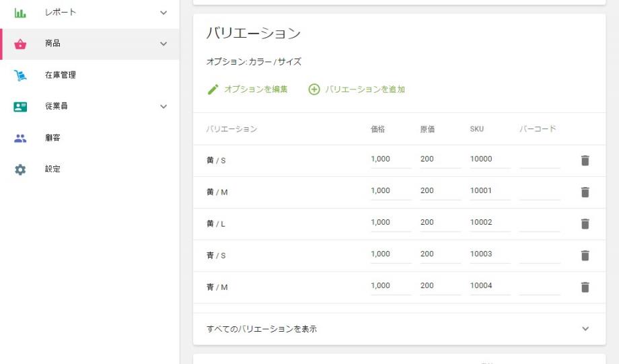Expand すべてのバリエーションを表示 section

pyautogui.click(x=585, y=329)
